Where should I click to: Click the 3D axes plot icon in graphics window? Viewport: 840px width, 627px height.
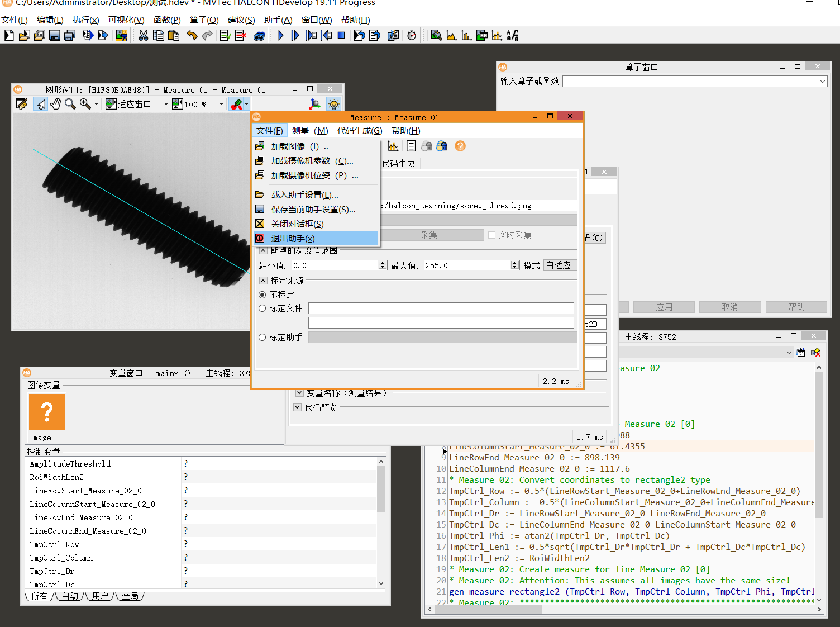coord(315,104)
